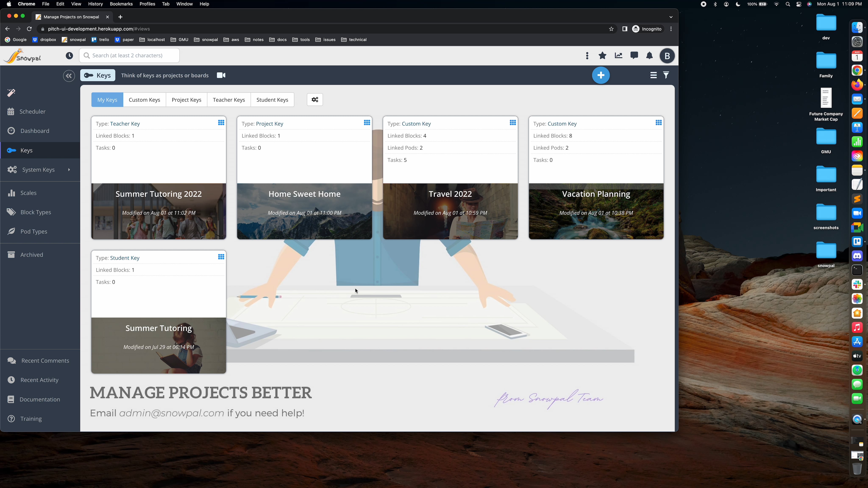Switch to Student Keys tab

point(272,100)
